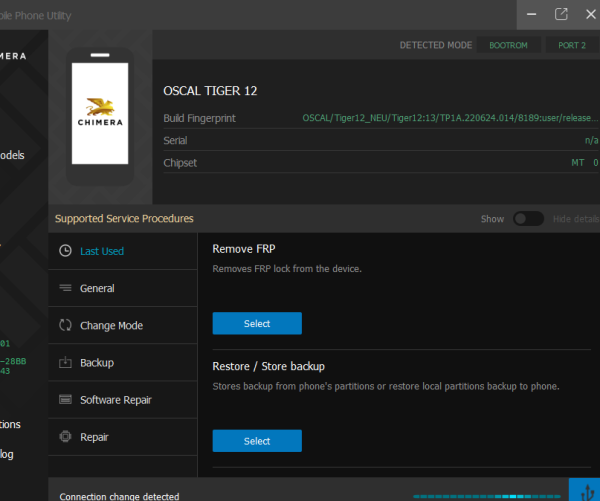Click the Software Repair drive icon
Viewport: 600px width, 501px height.
click(x=65, y=399)
